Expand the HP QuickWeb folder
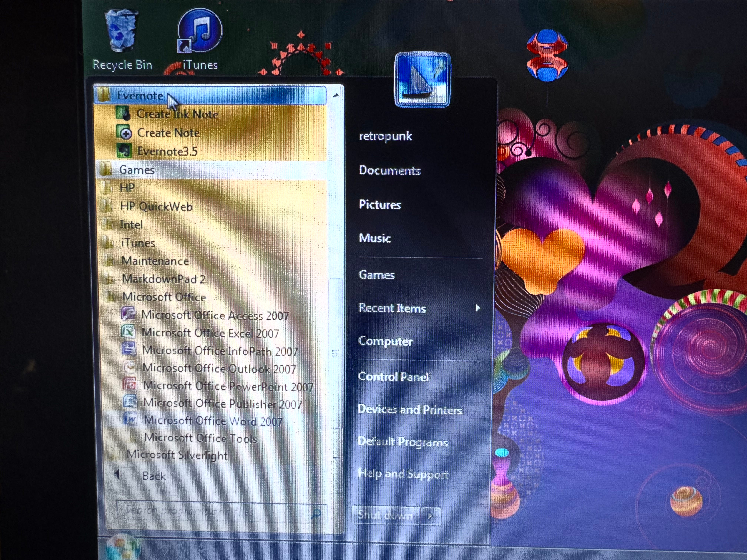747x560 pixels. pyautogui.click(x=213, y=206)
